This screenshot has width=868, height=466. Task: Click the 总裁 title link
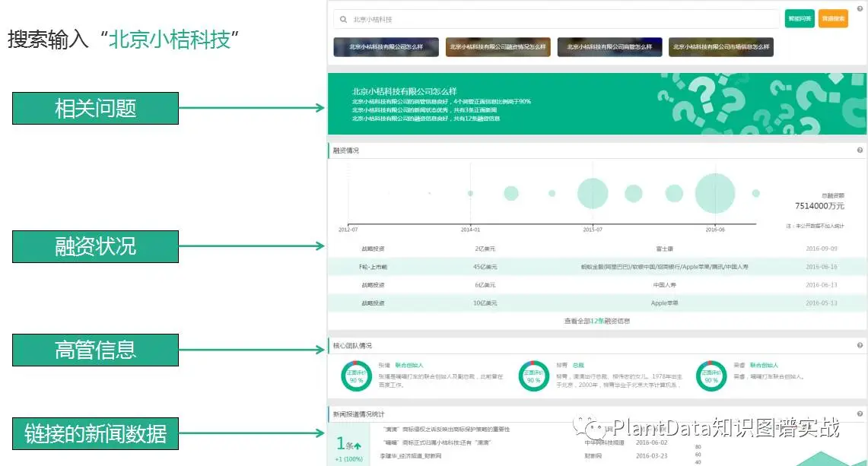point(578,365)
